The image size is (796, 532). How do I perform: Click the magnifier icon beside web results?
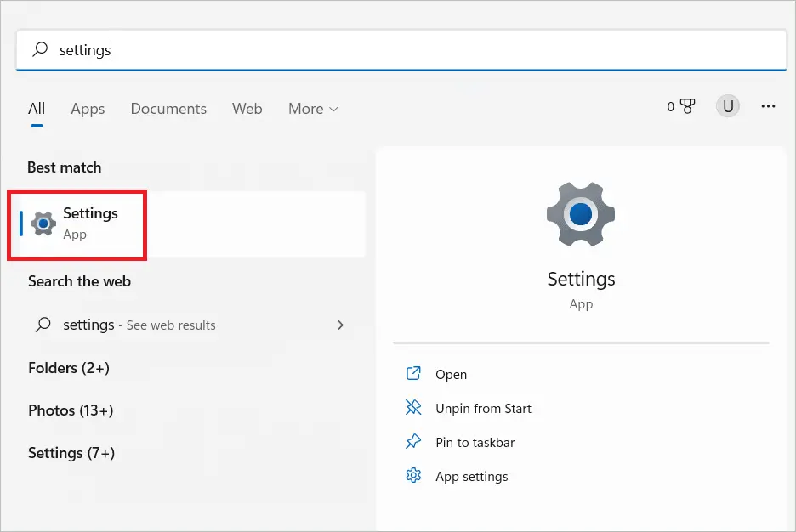click(x=43, y=325)
